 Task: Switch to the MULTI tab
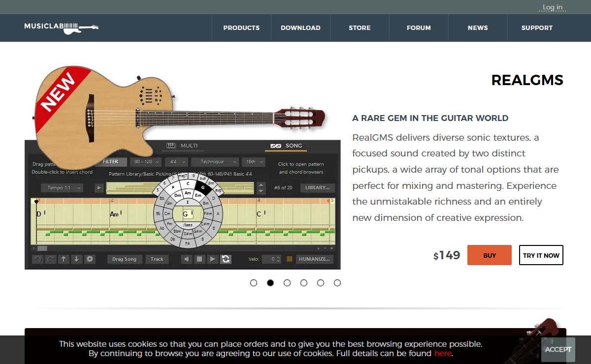tap(183, 146)
